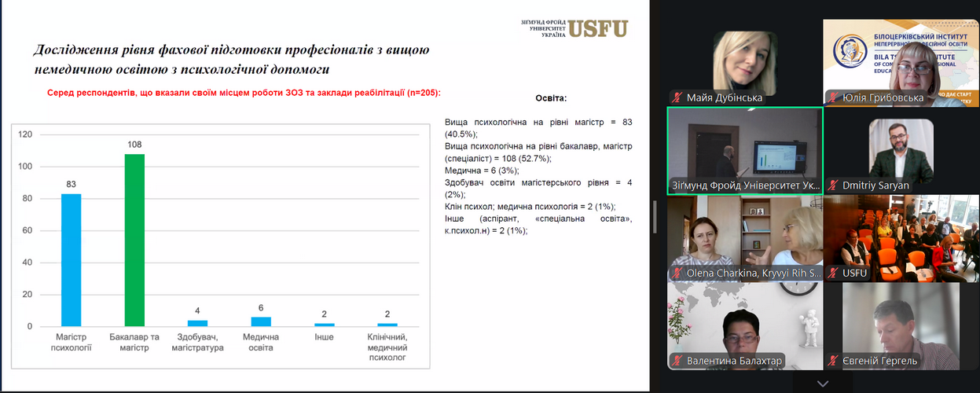The image size is (980, 393).
Task: Select Євгеній Гергель's video tile
Action: tap(900, 322)
